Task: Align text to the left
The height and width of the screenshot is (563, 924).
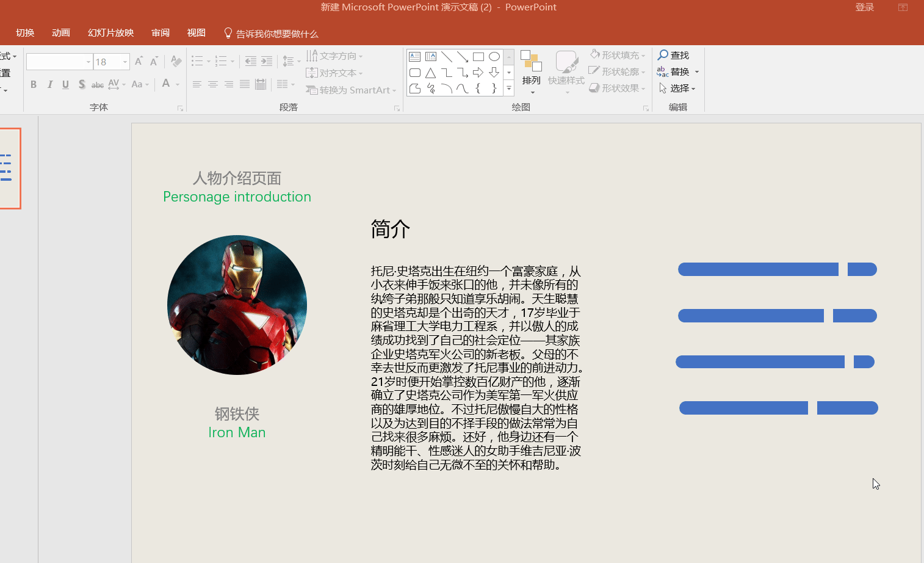Action: 197,84
